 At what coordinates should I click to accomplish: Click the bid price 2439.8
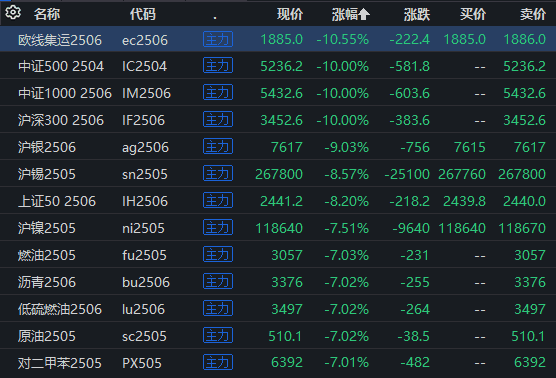click(x=465, y=201)
